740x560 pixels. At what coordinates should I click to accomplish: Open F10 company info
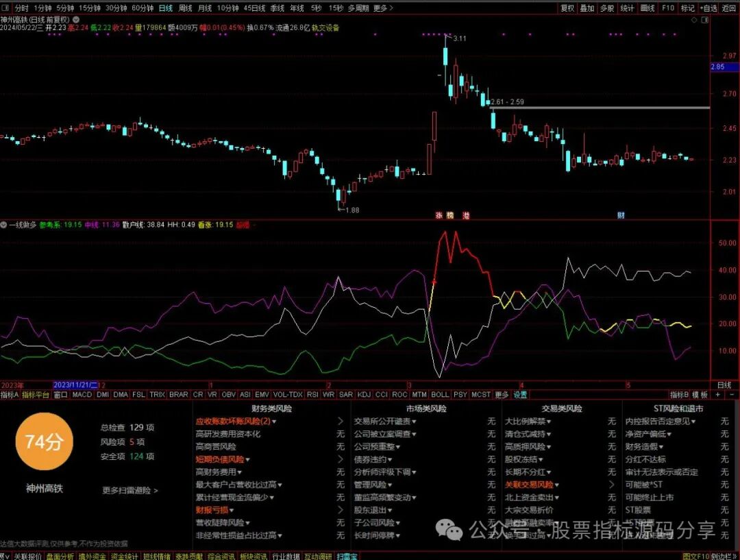pos(668,8)
